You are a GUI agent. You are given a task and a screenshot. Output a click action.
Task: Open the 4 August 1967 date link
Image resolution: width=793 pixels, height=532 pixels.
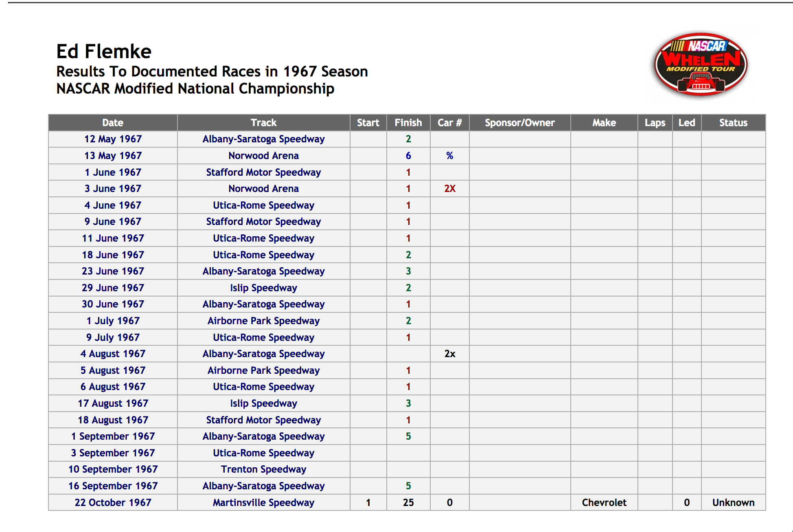pos(113,354)
